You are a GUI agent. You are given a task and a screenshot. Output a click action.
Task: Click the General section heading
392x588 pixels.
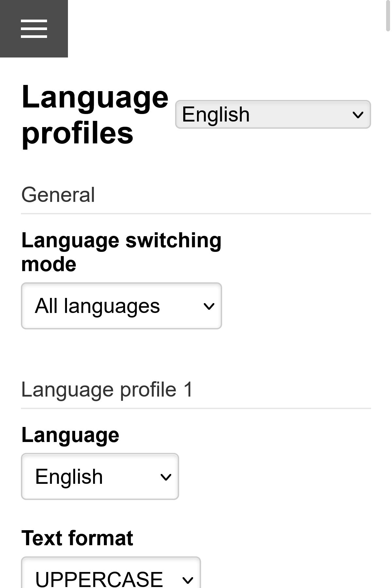click(x=58, y=194)
